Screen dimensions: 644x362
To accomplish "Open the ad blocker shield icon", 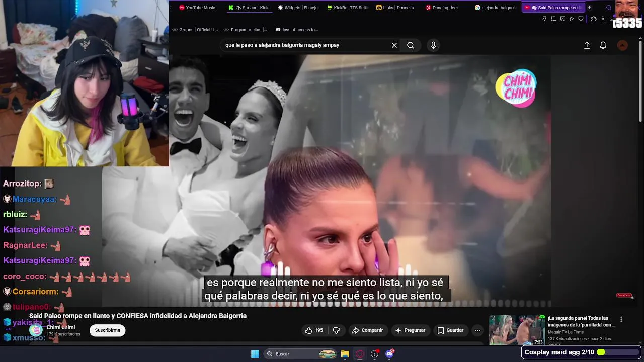I will click(x=562, y=19).
